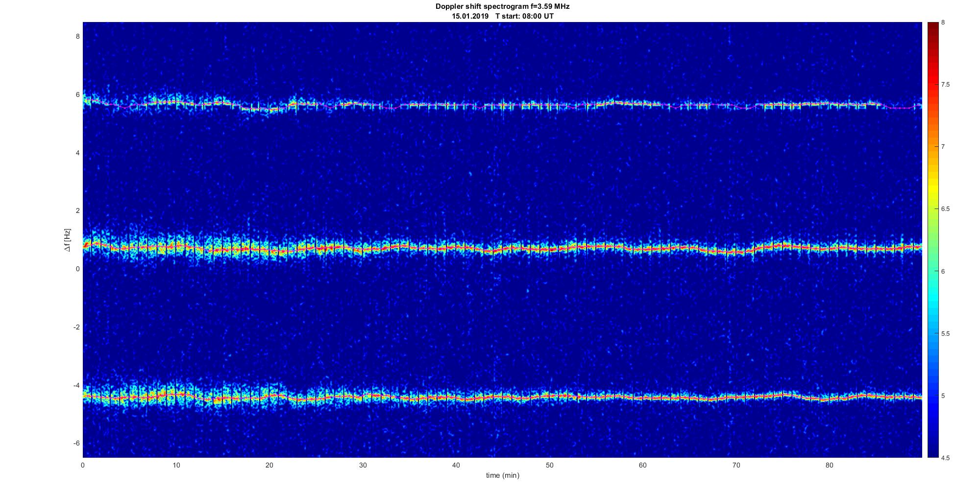Viewport: 980px width, 491px height.
Task: Click the upper Doppler trace near 6 Hz
Action: [x=502, y=105]
